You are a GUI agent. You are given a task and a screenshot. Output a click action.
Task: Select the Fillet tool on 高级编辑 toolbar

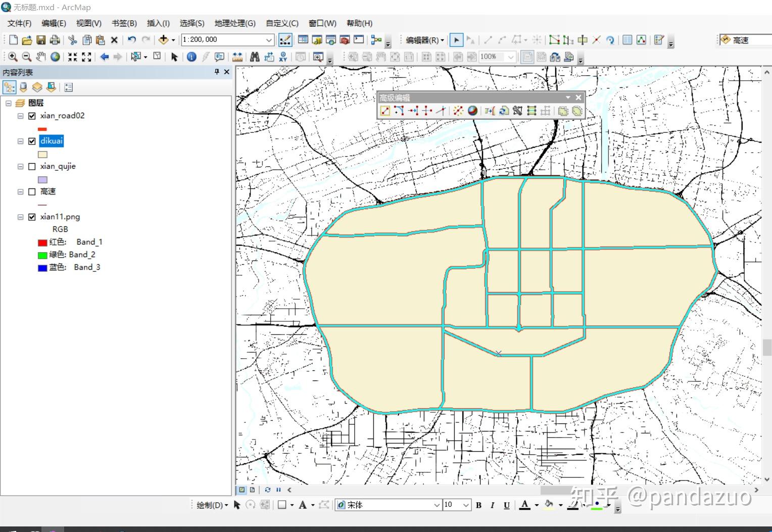(399, 111)
